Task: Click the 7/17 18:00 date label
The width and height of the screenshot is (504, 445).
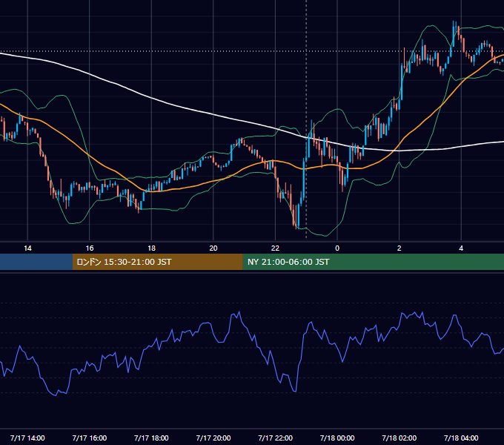Action: [151, 438]
